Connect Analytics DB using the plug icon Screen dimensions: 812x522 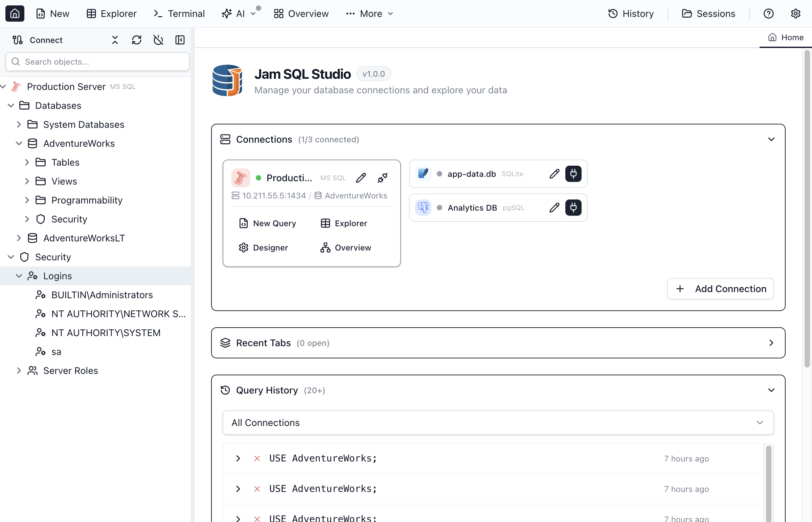click(573, 208)
